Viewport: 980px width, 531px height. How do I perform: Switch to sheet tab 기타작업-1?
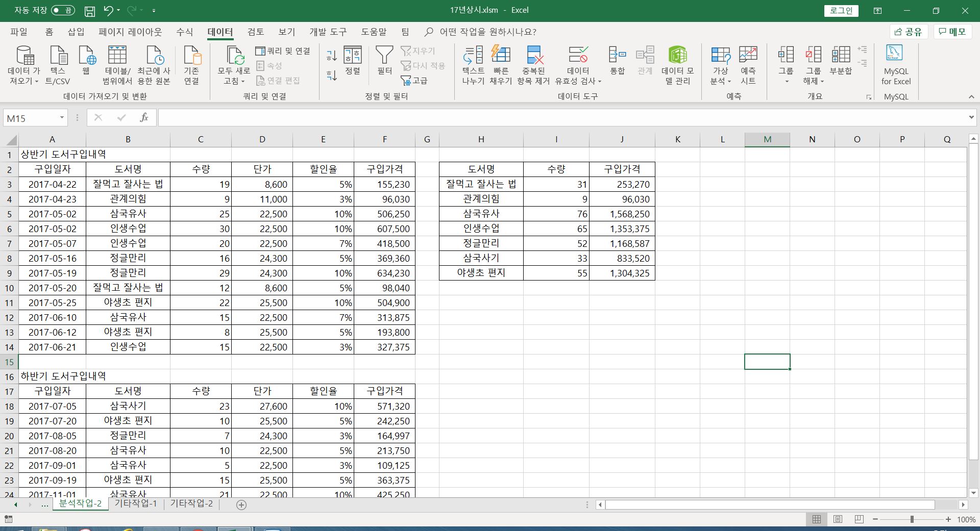(136, 503)
